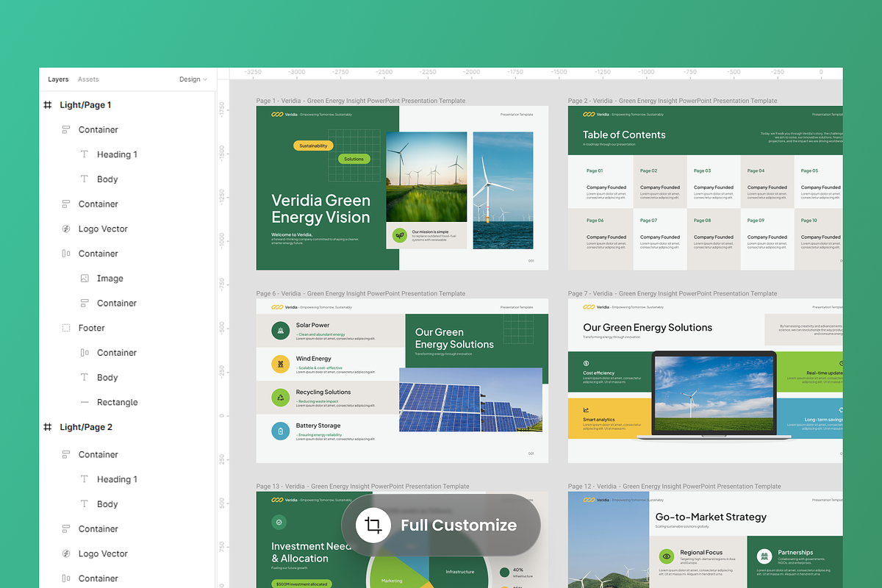This screenshot has height=588, width=882.
Task: Click the Footer layer's dashed-square icon
Action: [x=65, y=328]
